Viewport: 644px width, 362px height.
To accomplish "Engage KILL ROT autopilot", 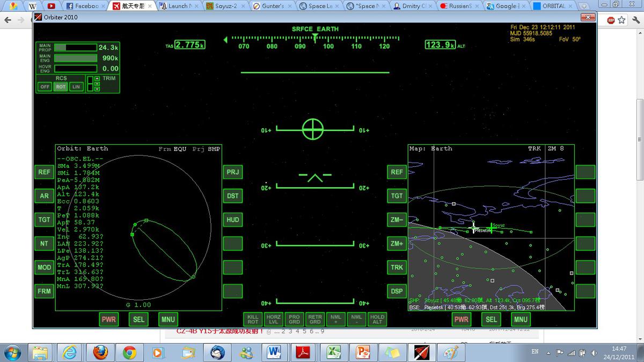I will point(253,319).
